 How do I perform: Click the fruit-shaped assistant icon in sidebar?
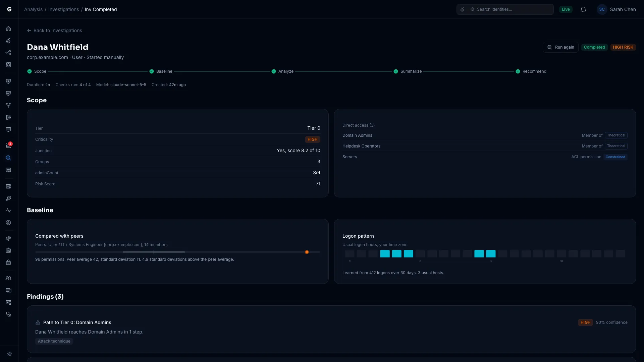click(8, 41)
